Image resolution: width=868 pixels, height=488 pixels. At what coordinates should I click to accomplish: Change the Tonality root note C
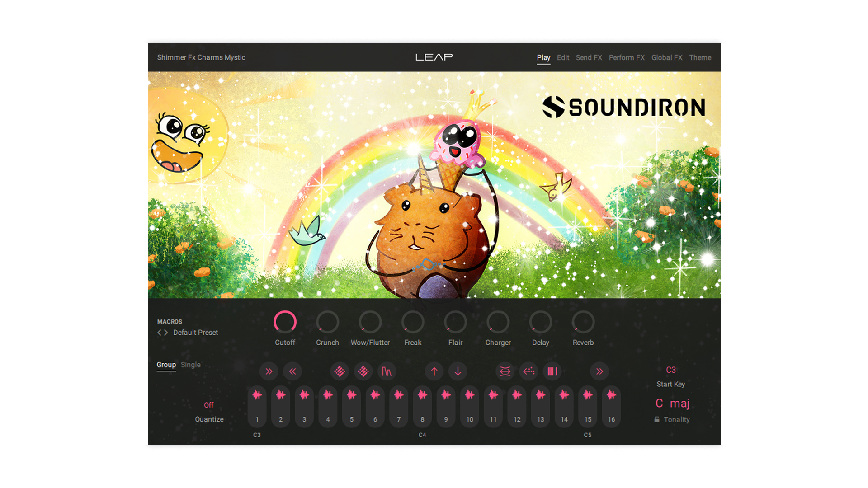click(x=659, y=404)
